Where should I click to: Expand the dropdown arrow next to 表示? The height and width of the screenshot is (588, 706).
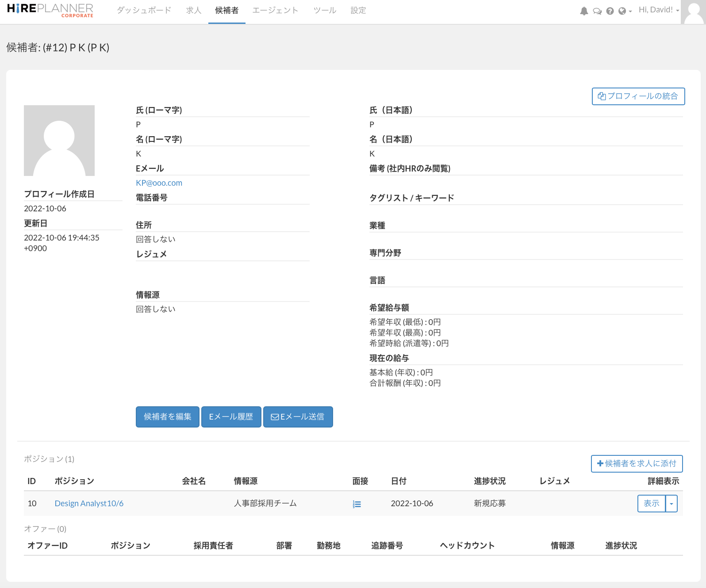[671, 504]
